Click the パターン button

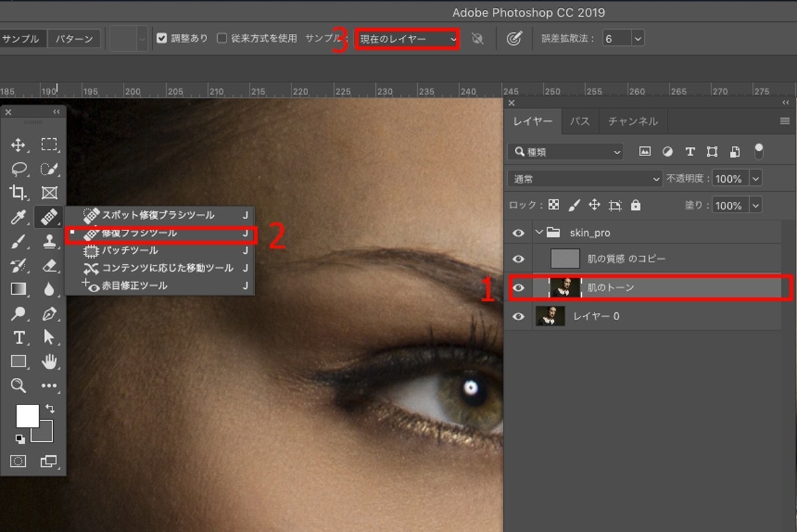[73, 38]
